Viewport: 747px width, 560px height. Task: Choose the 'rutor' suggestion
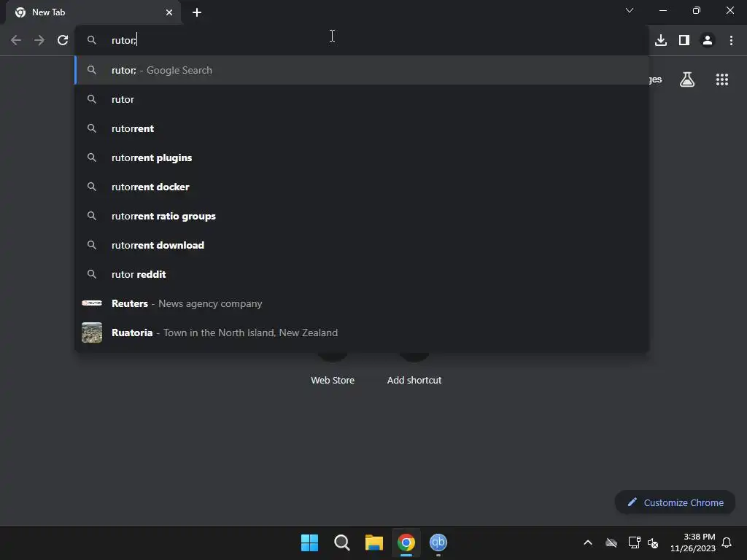362,99
